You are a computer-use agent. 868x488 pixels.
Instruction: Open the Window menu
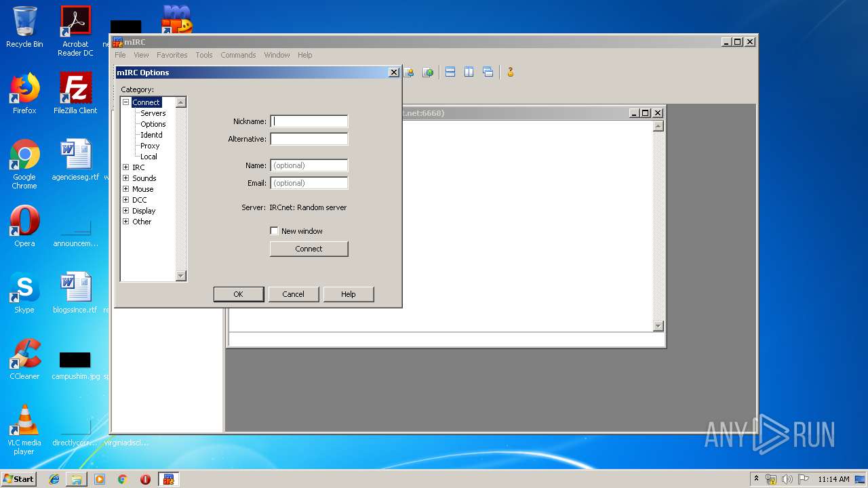277,55
